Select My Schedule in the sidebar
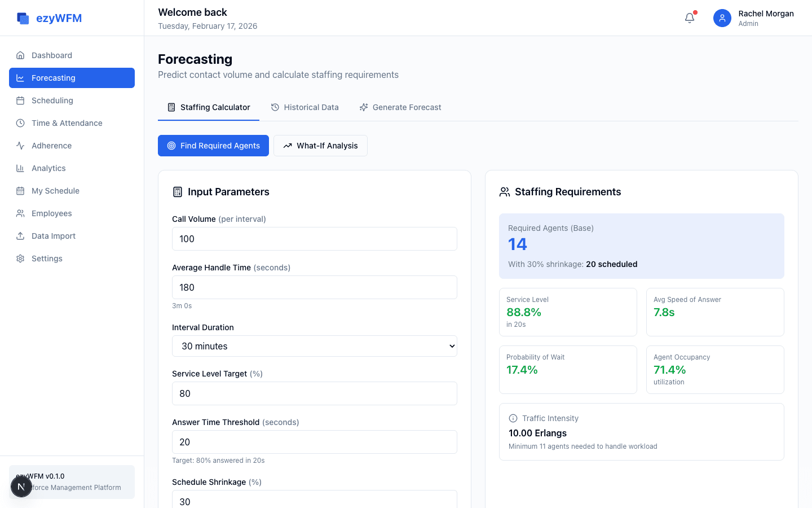This screenshot has width=812, height=508. [x=54, y=191]
